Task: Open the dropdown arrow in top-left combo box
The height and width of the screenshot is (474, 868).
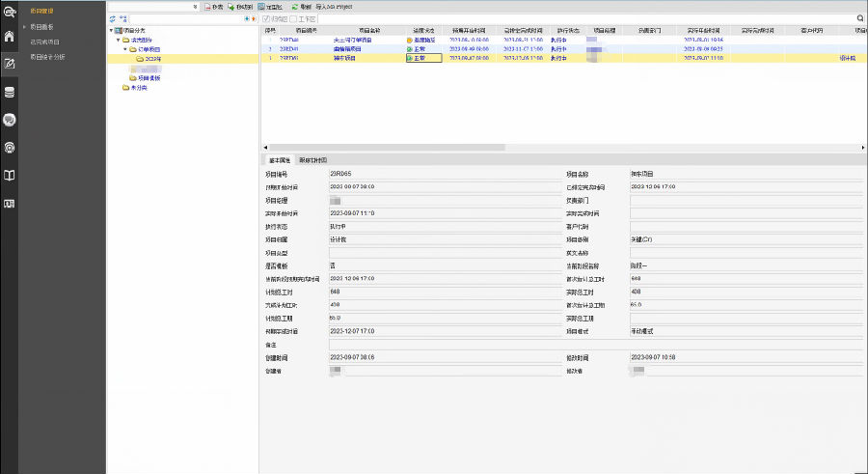Action: 196,6
